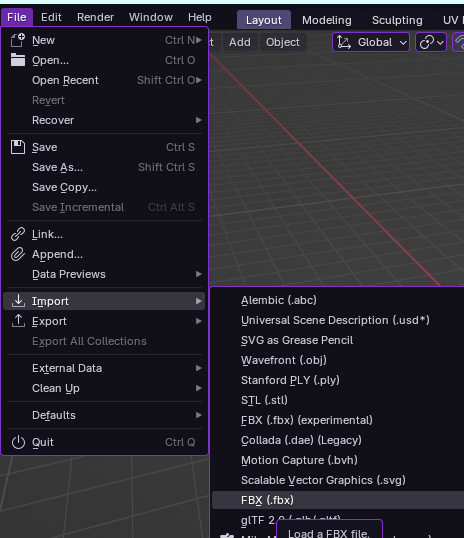
Task: Expand the Data Previews submenu
Action: (199, 274)
